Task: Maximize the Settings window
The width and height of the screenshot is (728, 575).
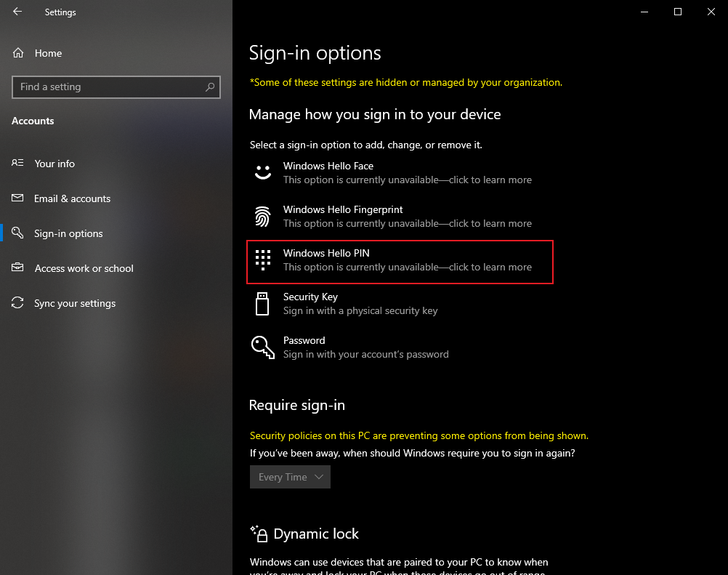Action: 678,12
